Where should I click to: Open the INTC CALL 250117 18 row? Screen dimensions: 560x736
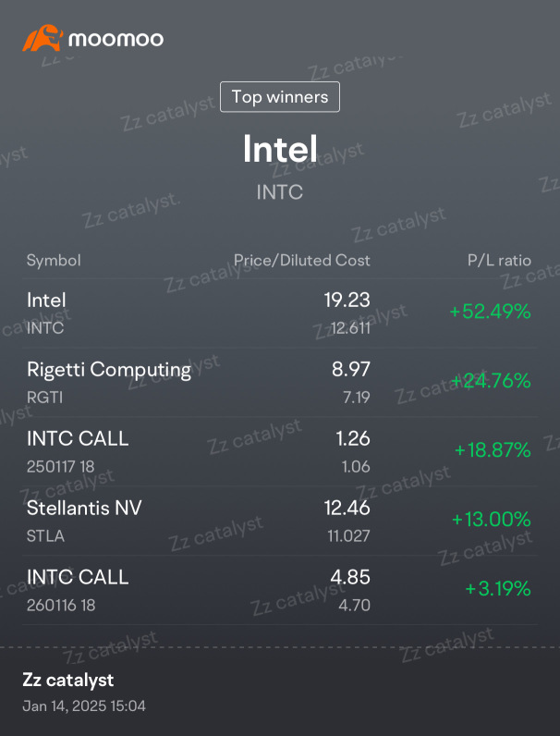[279, 451]
